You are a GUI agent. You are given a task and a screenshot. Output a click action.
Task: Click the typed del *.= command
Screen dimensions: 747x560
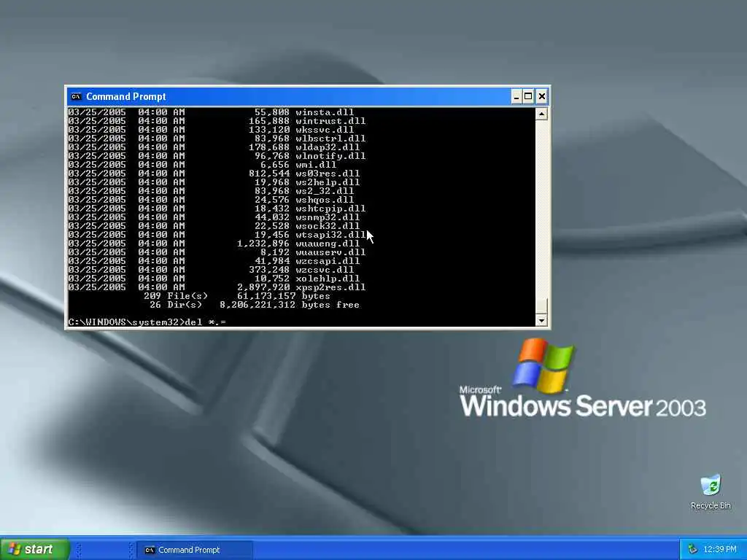tap(205, 322)
